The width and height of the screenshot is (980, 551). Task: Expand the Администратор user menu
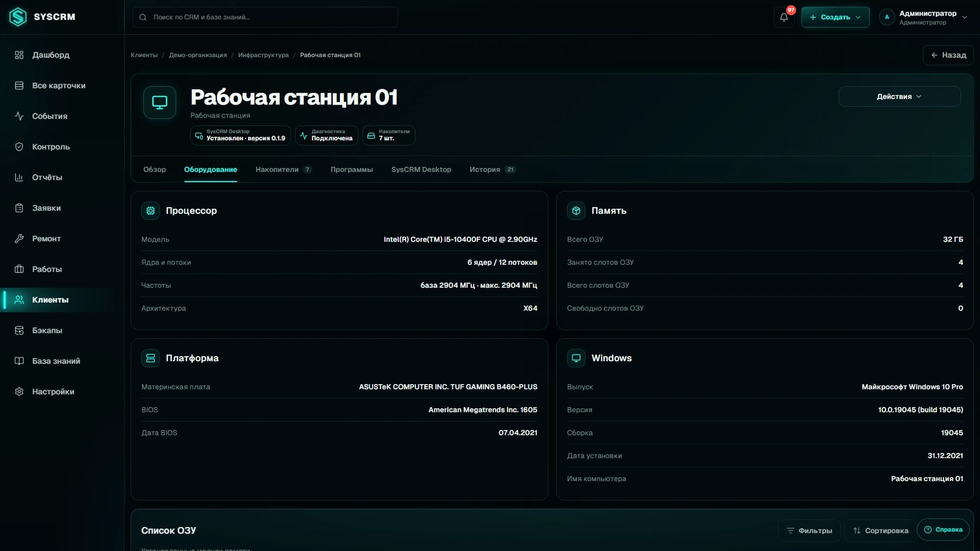923,17
